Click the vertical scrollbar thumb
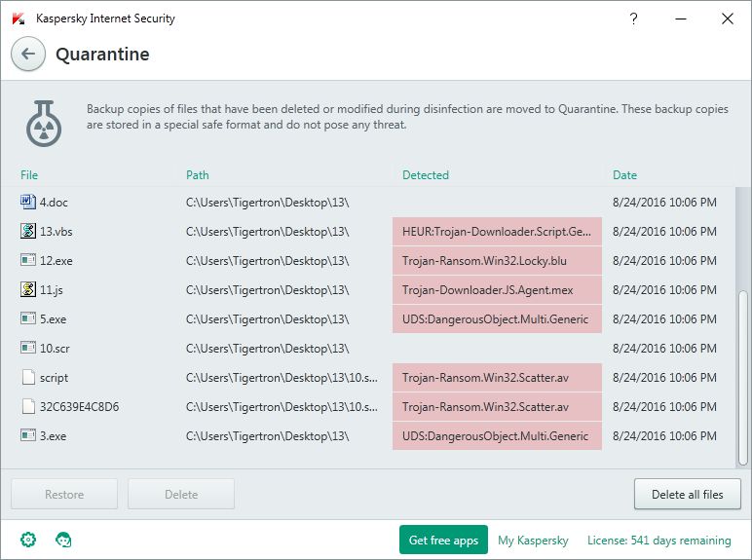The height and width of the screenshot is (560, 752). click(743, 378)
